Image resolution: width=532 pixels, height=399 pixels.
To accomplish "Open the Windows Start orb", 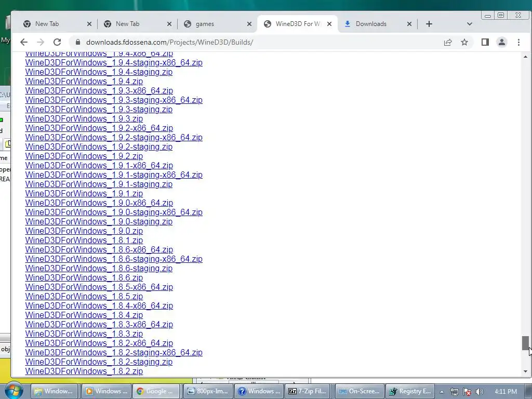I will pyautogui.click(x=14, y=391).
